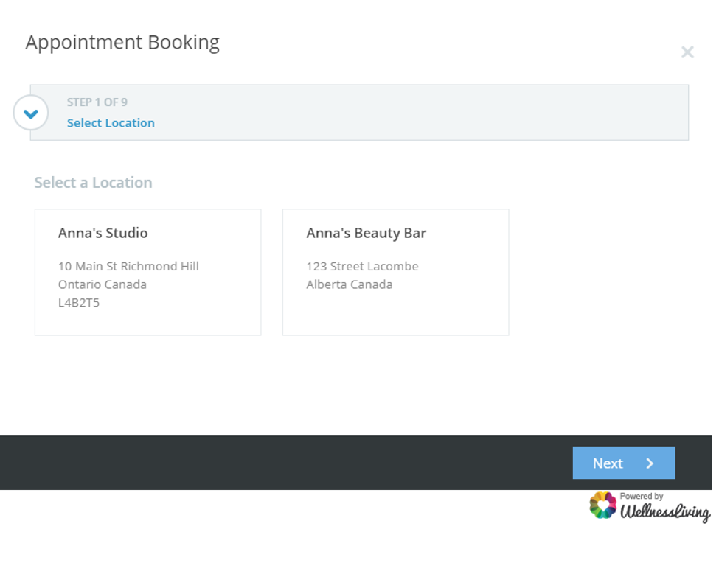This screenshot has height=588, width=719.
Task: Click the Powered by label
Action: 641,497
